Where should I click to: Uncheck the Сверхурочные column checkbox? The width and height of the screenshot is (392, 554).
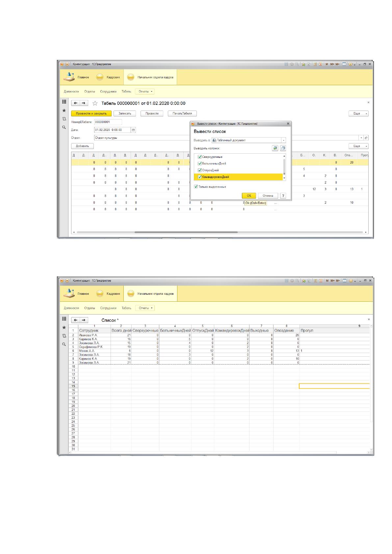[x=199, y=157]
